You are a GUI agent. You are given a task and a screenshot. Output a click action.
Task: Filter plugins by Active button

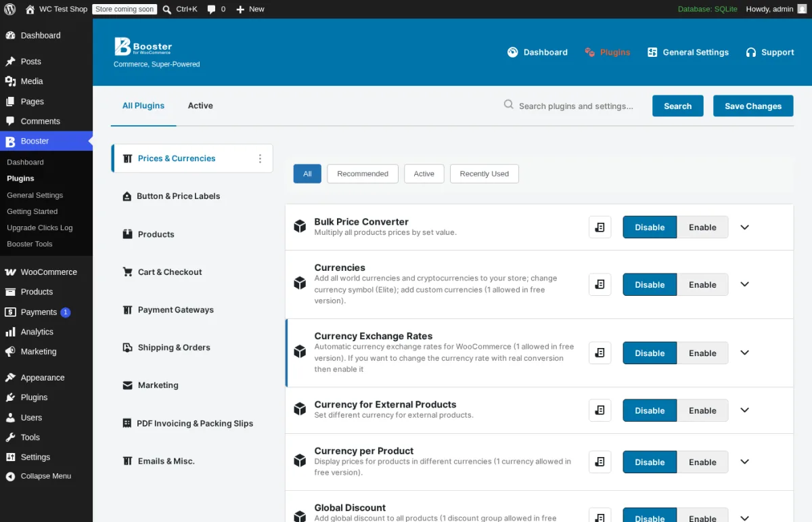pyautogui.click(x=424, y=173)
